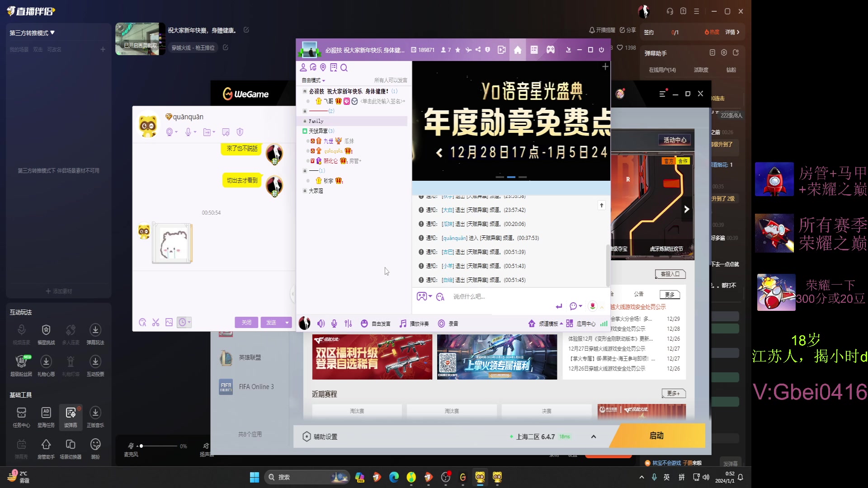868x488 pixels.
Task: Click headset support icon in top bar
Action: click(x=670, y=11)
